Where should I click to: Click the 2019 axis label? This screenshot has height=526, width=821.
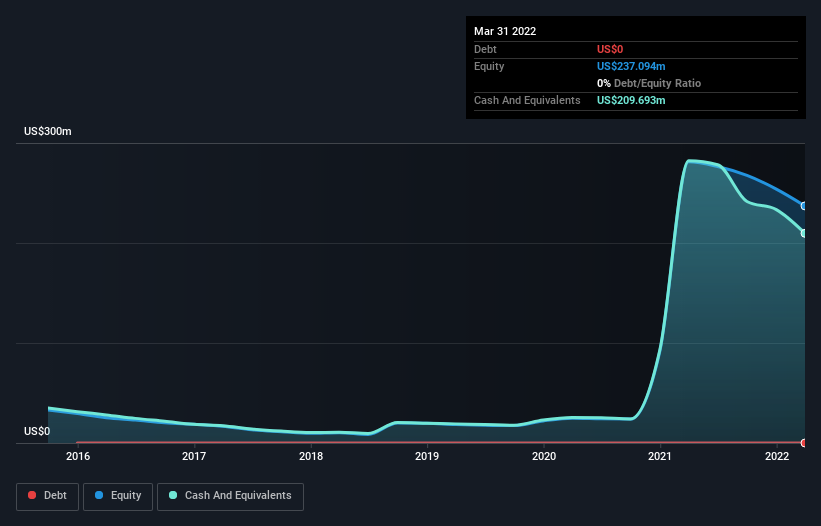(x=427, y=456)
